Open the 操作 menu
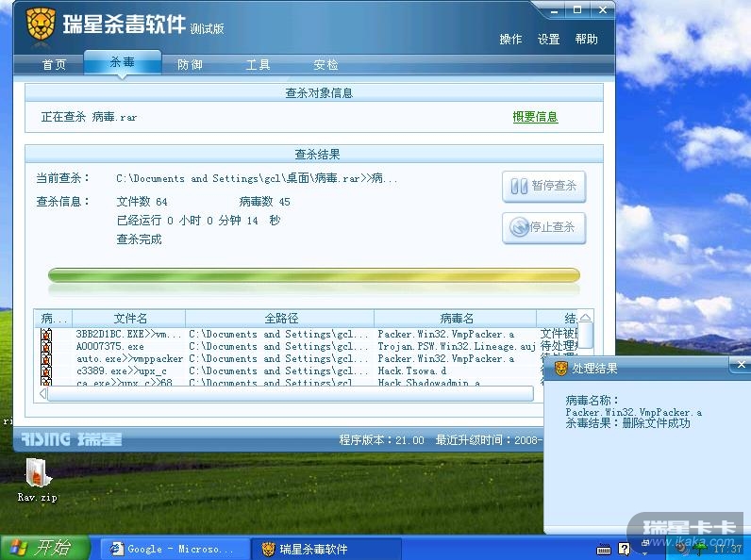 click(x=510, y=40)
